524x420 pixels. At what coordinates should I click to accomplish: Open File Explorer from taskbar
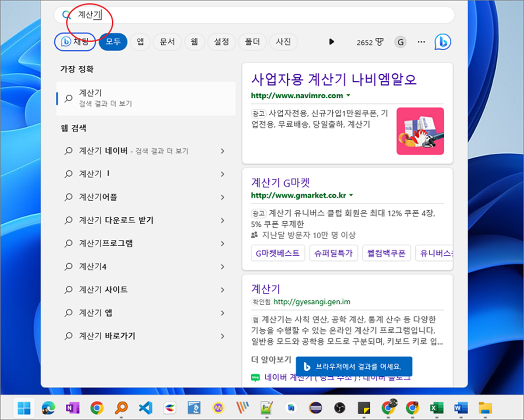click(485, 407)
